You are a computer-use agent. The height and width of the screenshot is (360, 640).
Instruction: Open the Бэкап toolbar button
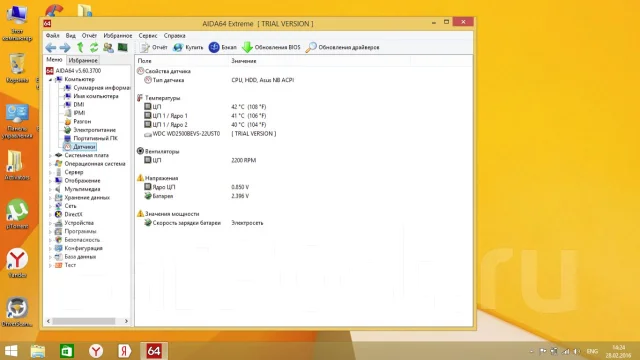[x=222, y=47]
